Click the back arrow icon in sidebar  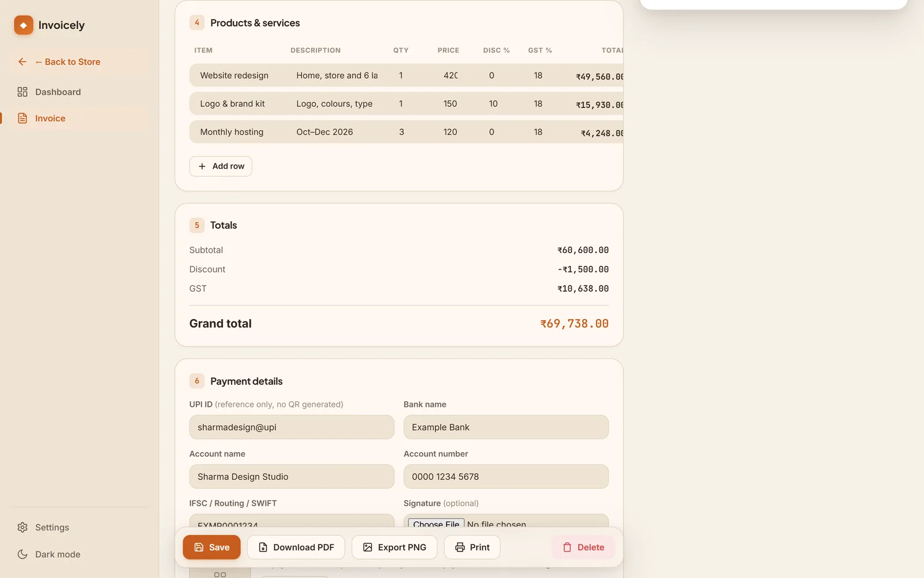click(x=23, y=62)
